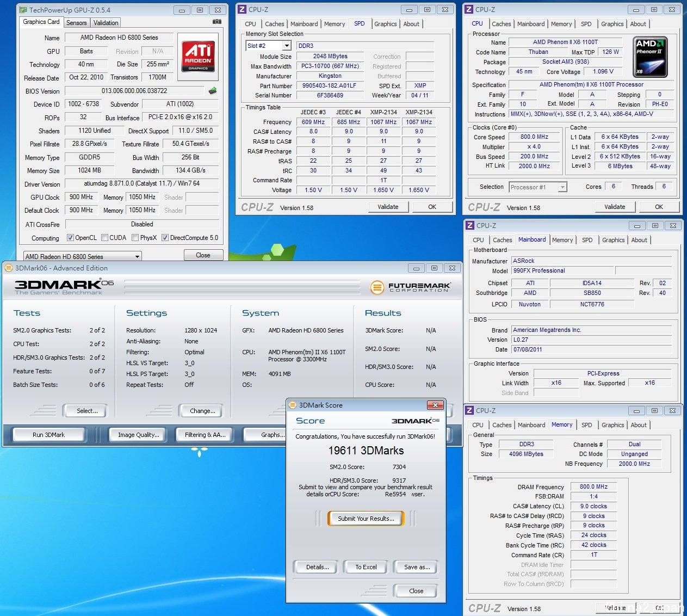Open the SPD tab in CPU-Z Mainboard window
Screen dimensions: 687x616
tap(587, 240)
